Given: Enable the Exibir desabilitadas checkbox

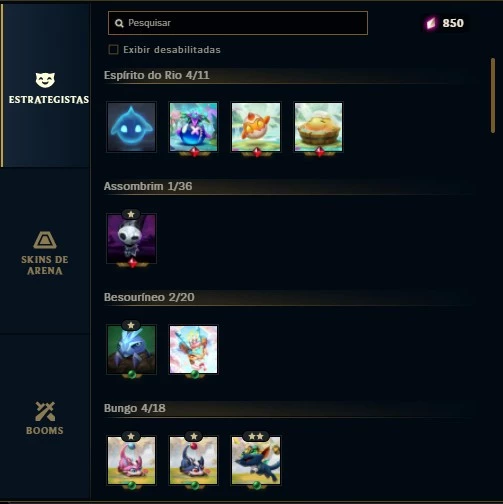Looking at the screenshot, I should click(113, 50).
